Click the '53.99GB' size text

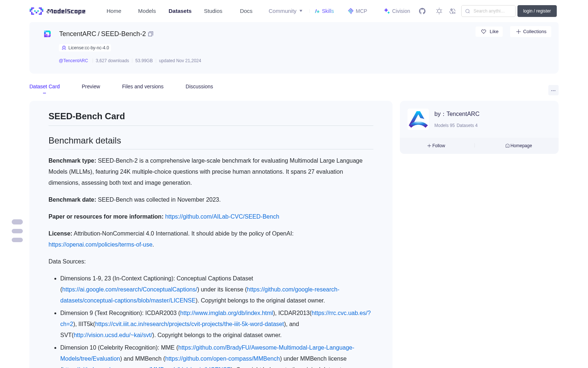point(144,61)
